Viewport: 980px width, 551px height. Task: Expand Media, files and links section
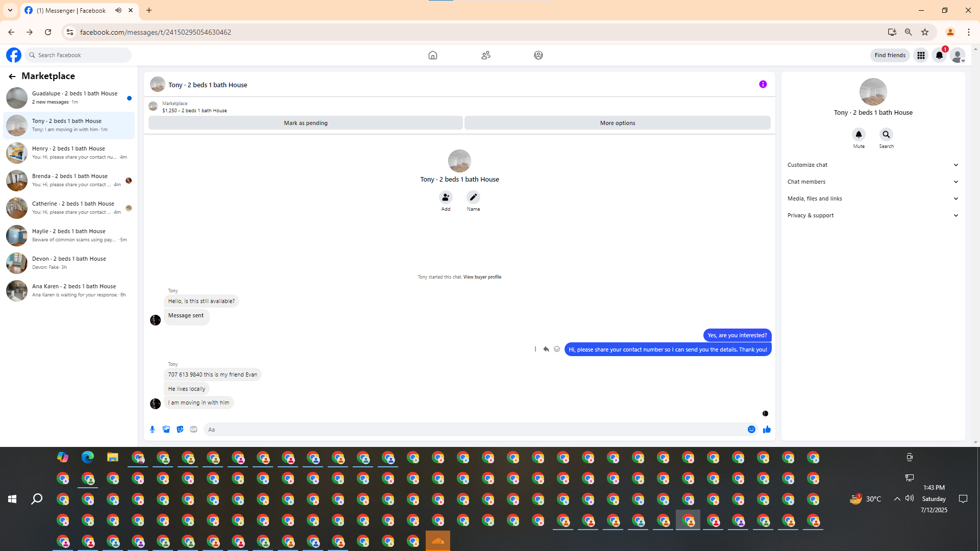(x=873, y=198)
